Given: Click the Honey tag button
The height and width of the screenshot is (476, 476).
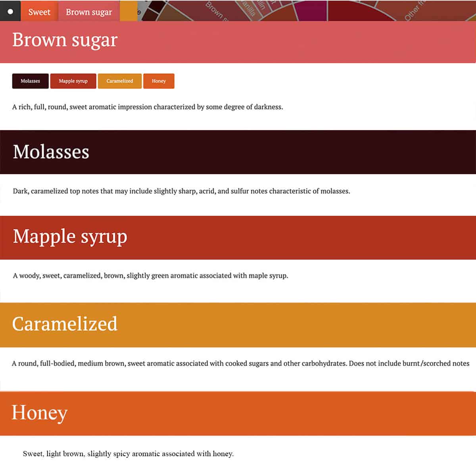Looking at the screenshot, I should pos(159,81).
